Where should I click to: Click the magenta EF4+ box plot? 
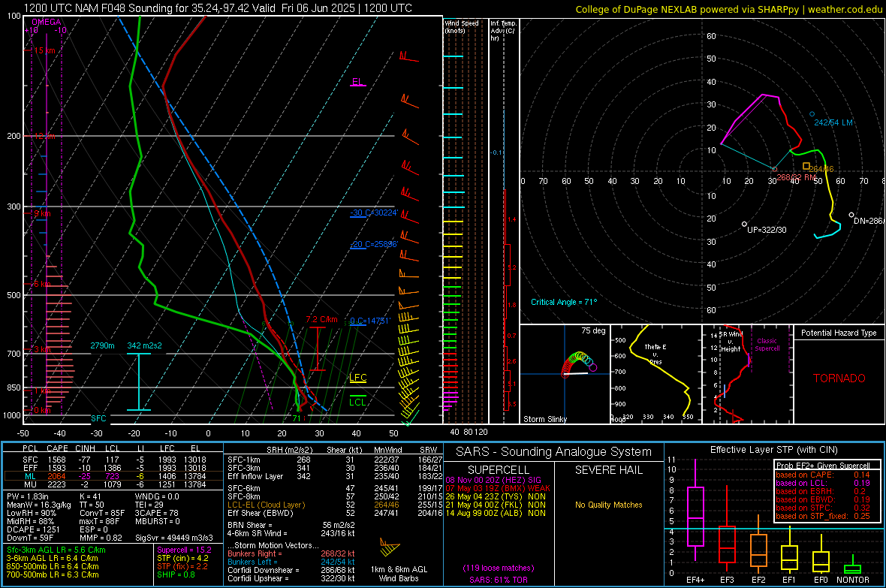tap(695, 511)
